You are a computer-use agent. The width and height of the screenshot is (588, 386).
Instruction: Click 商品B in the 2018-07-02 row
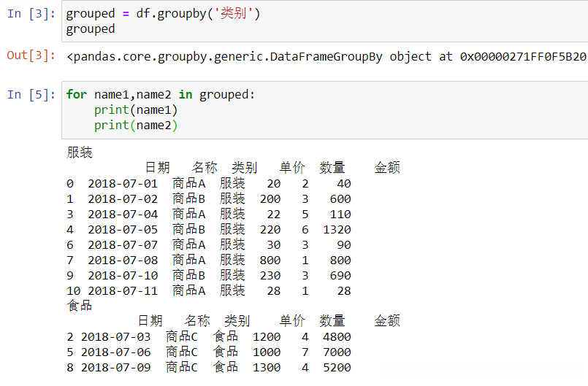[x=189, y=199]
